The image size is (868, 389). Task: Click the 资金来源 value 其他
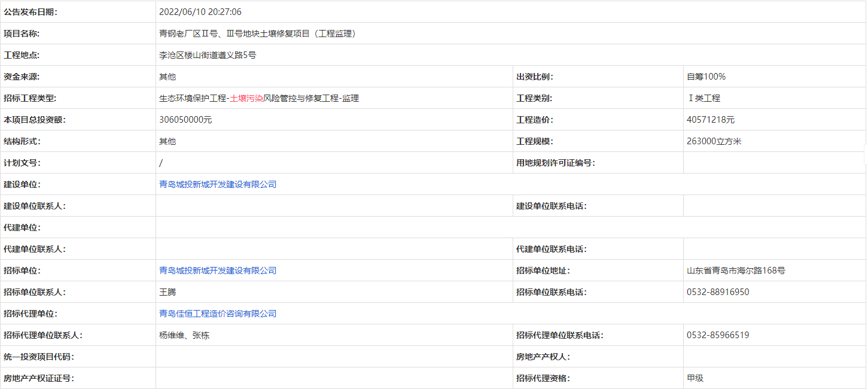pyautogui.click(x=167, y=77)
